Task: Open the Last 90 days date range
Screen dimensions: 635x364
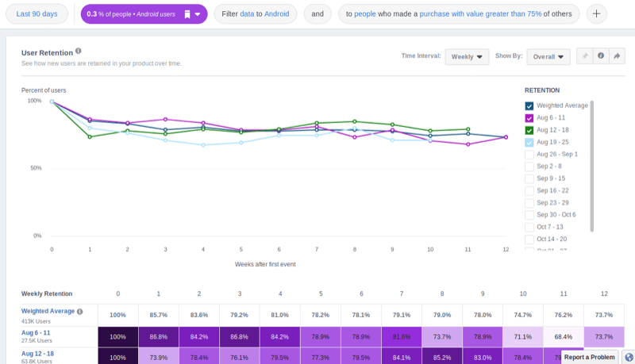Action: point(37,14)
